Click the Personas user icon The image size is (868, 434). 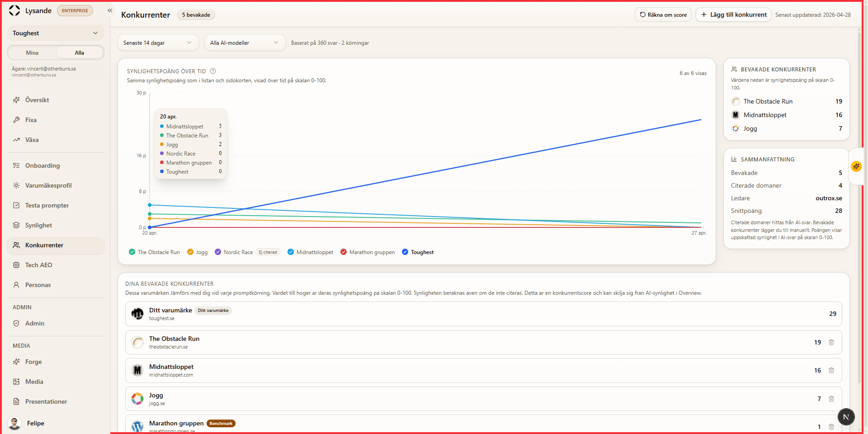coord(16,285)
